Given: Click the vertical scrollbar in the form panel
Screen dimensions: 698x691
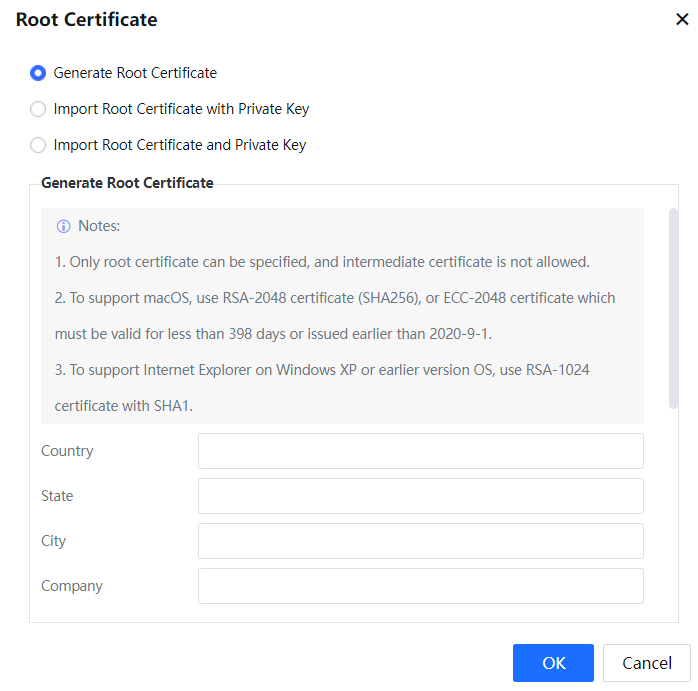Looking at the screenshot, I should click(x=673, y=308).
